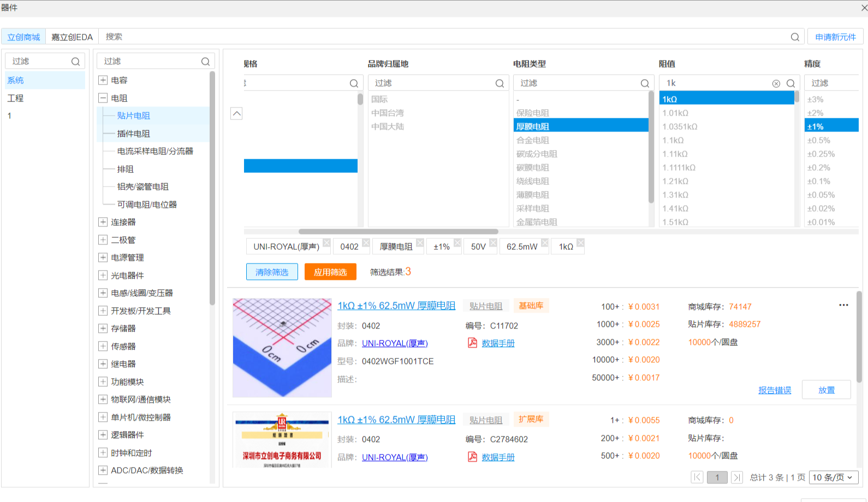This screenshot has width=868, height=502.
Task: Place the first resistor with 放置 button
Action: tap(826, 390)
